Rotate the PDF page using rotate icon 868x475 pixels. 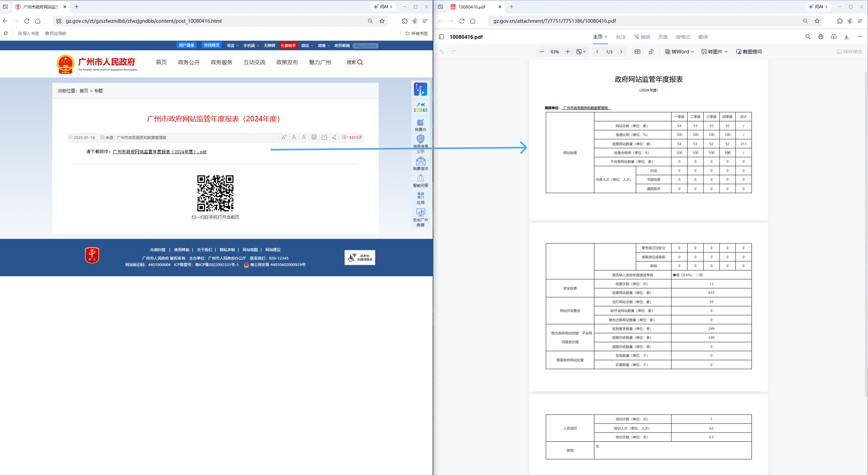click(x=651, y=52)
